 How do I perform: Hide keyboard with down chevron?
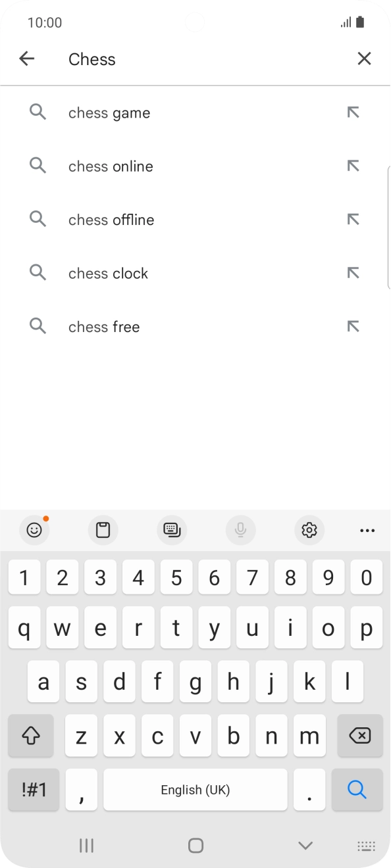(305, 846)
